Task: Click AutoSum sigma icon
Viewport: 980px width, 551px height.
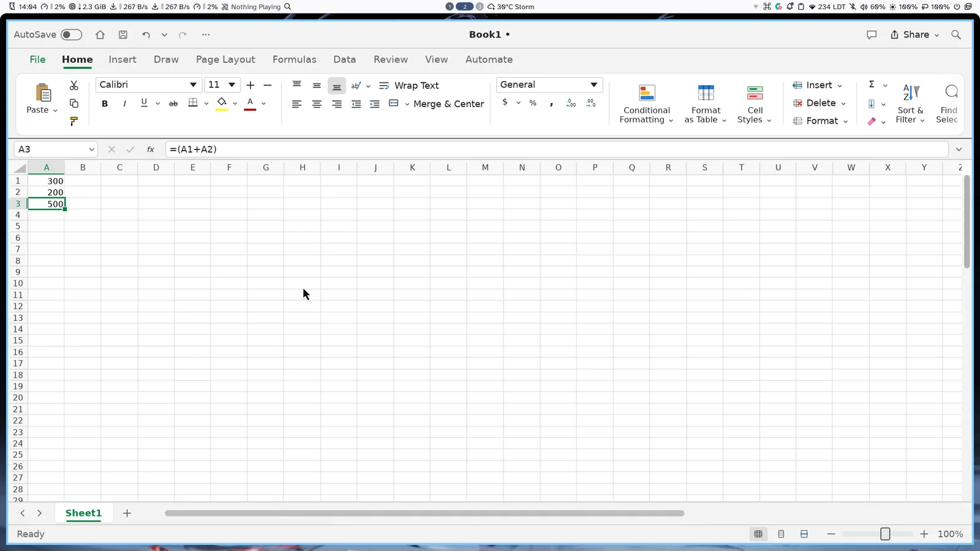Action: click(872, 84)
